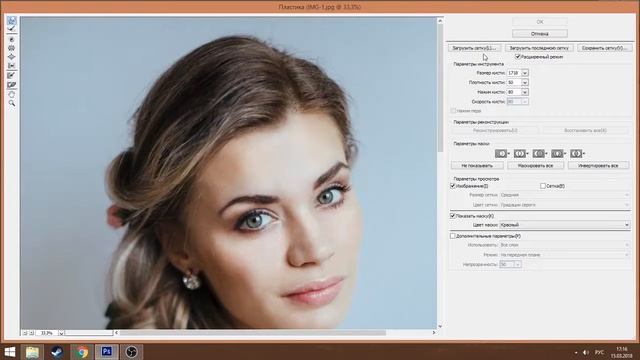
Task: Click the Add to Selection mask icon
Action: [521, 153]
